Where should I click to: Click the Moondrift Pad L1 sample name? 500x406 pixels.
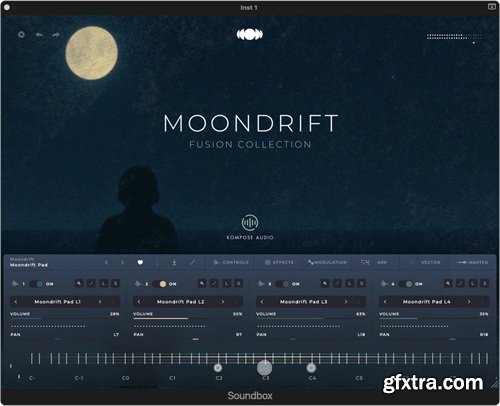click(x=58, y=302)
